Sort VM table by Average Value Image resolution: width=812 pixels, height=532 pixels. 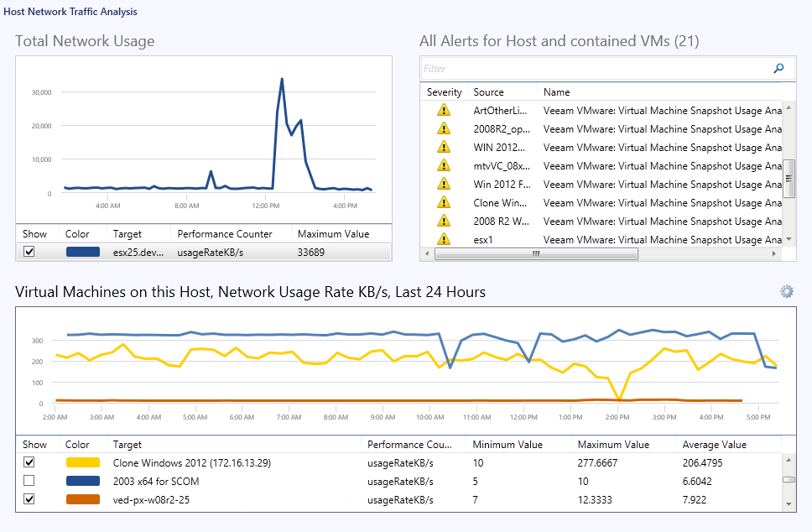click(714, 445)
